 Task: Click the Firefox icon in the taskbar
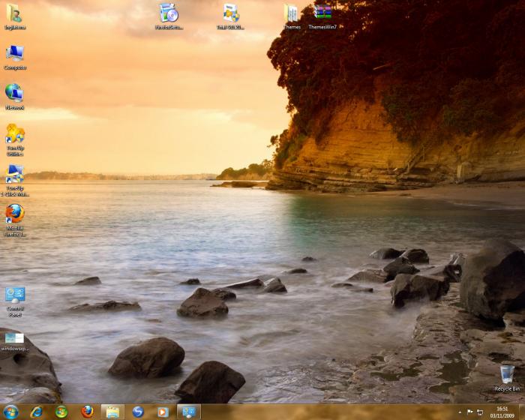click(87, 412)
